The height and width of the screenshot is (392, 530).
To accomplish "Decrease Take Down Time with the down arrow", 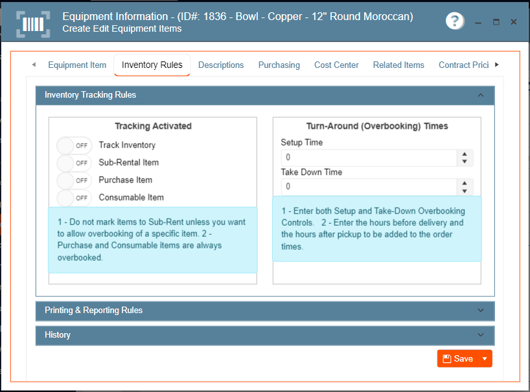I will click(x=465, y=191).
